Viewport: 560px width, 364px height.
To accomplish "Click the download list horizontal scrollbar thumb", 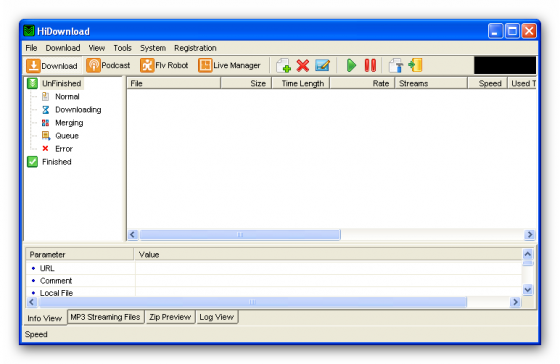I will (x=240, y=235).
